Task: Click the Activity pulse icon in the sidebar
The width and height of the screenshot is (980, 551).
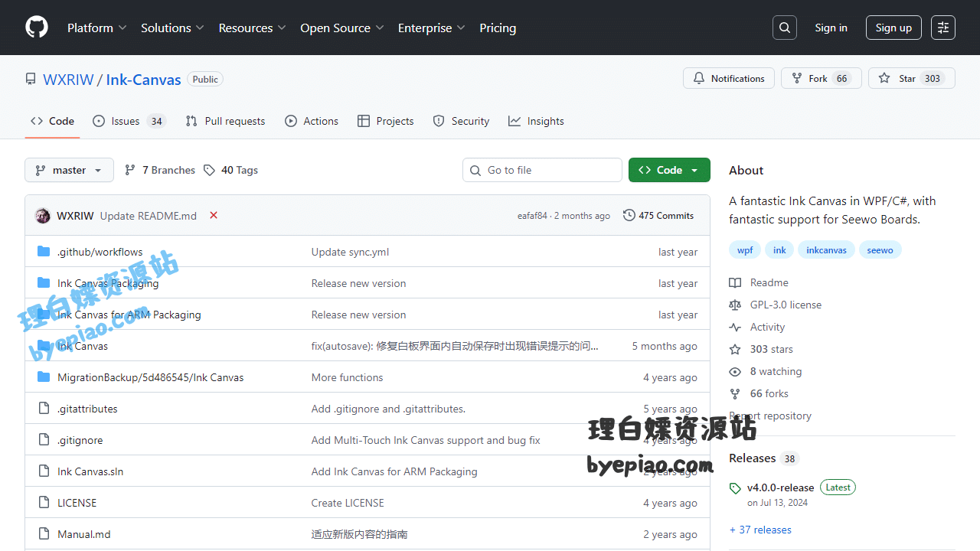Action: (x=735, y=327)
